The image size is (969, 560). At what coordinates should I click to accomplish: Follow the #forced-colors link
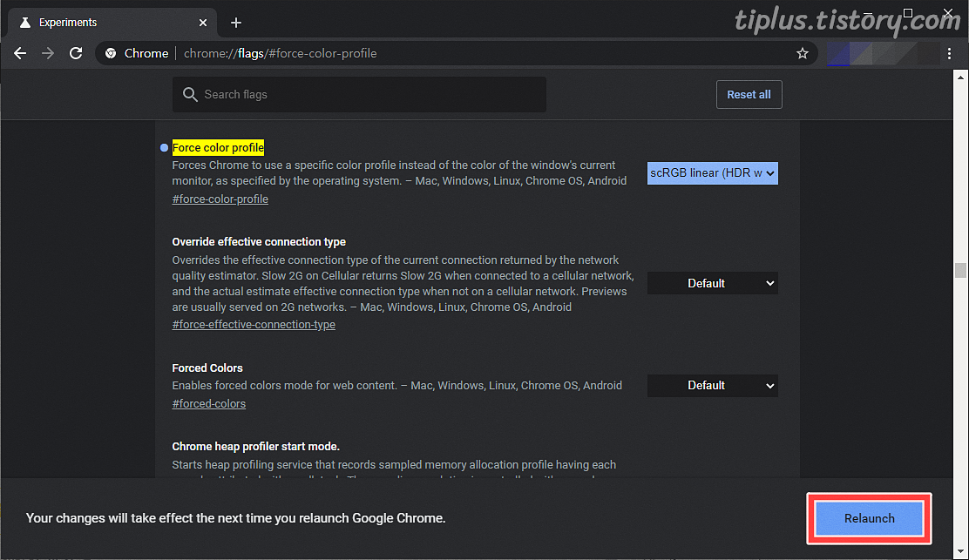tap(209, 404)
